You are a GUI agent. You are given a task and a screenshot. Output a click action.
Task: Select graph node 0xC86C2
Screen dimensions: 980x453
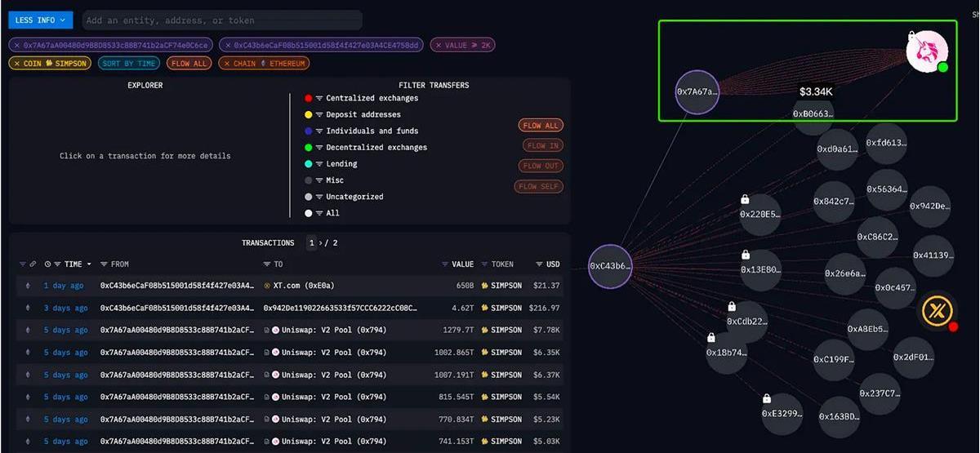(877, 237)
